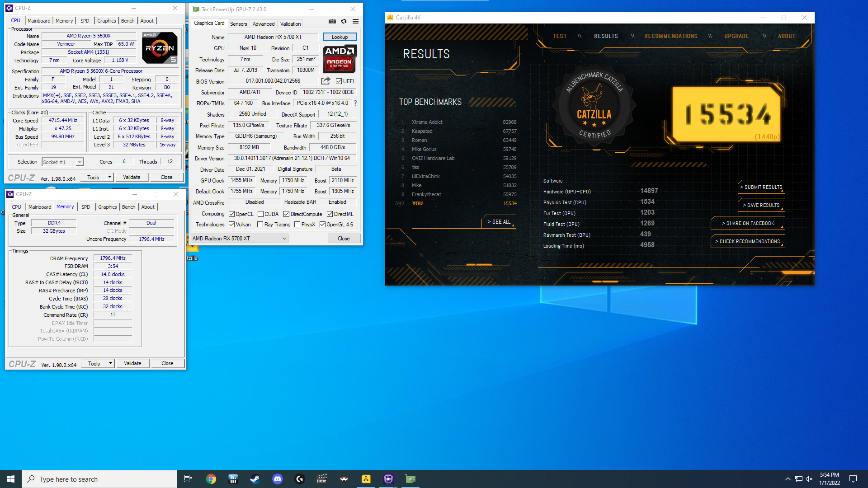Toggle the DirectCompute checkbox
Screen dimensions: 868x488
click(x=286, y=214)
